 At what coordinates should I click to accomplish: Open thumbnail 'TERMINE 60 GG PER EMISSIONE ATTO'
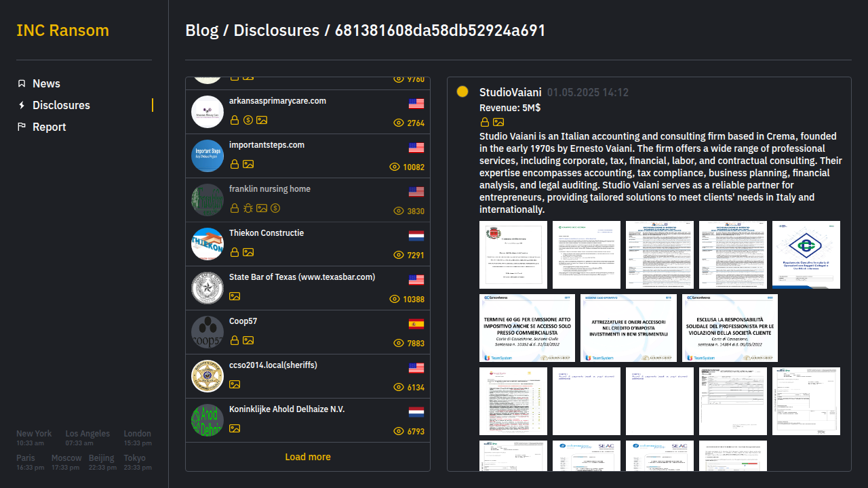527,328
